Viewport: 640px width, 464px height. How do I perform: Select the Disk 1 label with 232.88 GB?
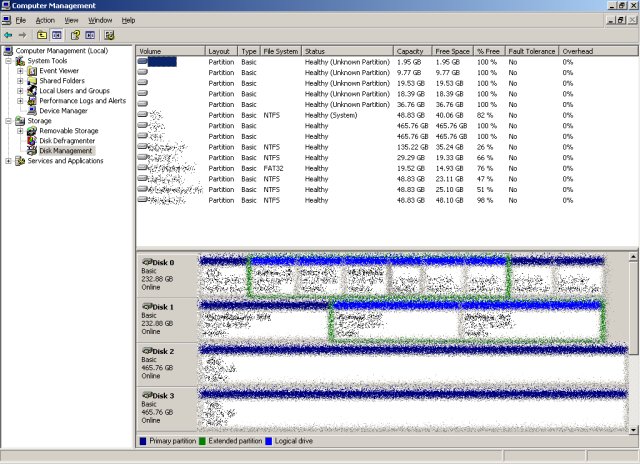click(x=167, y=319)
